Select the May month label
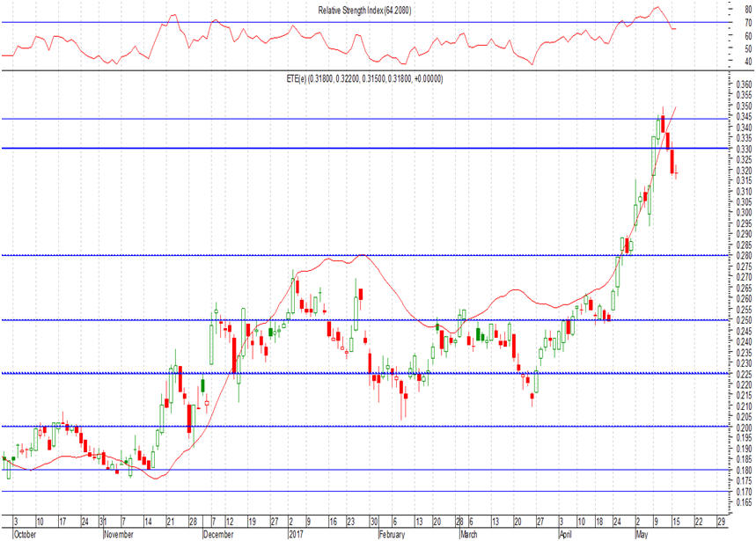Viewport: 756px width, 541px height. (640, 533)
